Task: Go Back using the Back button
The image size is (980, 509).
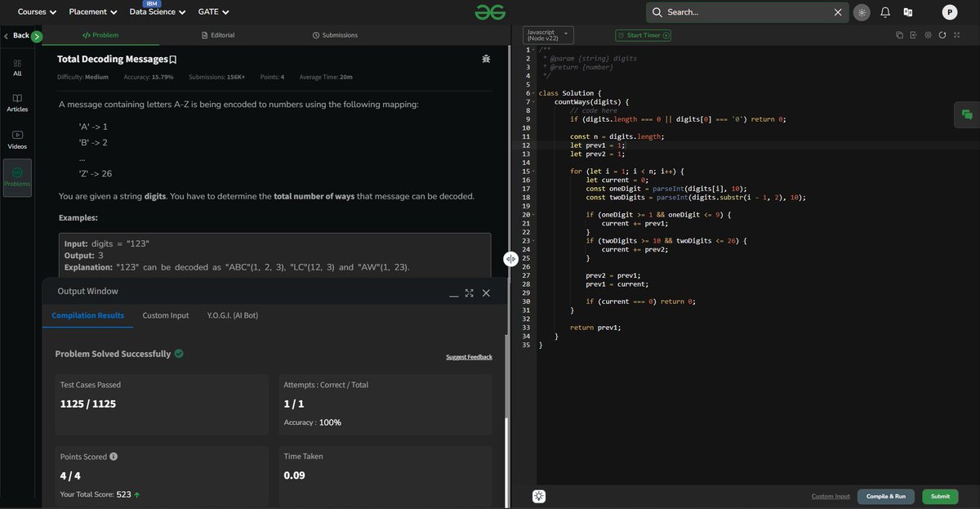Action: [x=16, y=36]
